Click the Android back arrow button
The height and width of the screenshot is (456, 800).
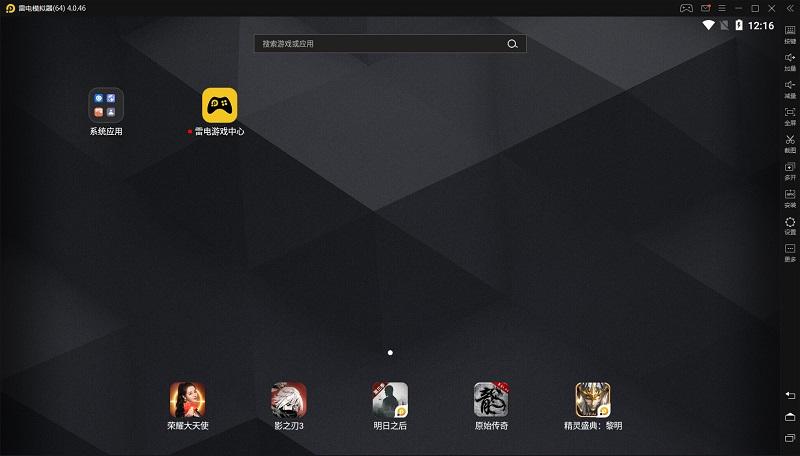click(790, 395)
